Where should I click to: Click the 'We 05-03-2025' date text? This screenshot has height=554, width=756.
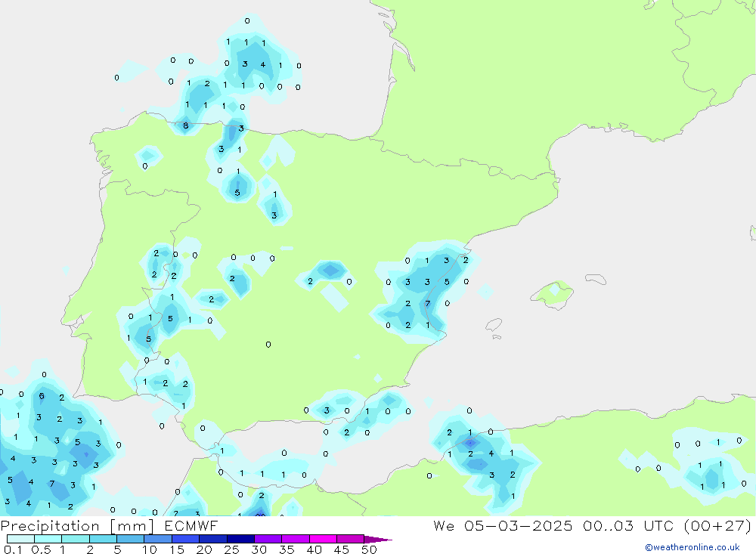[x=503, y=526]
